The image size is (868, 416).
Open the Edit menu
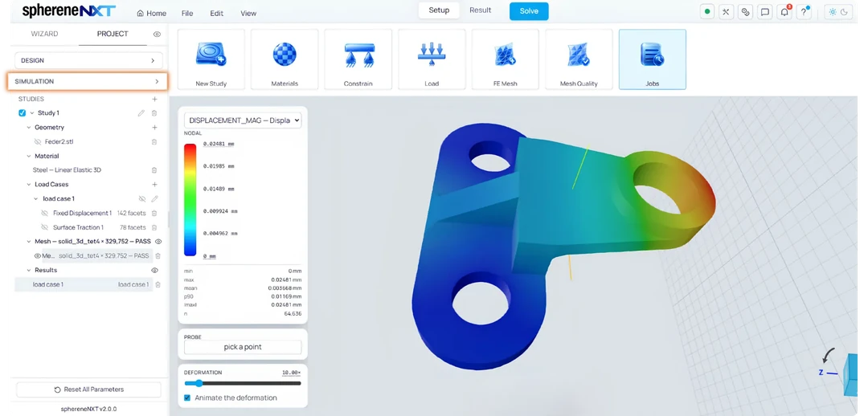point(216,14)
